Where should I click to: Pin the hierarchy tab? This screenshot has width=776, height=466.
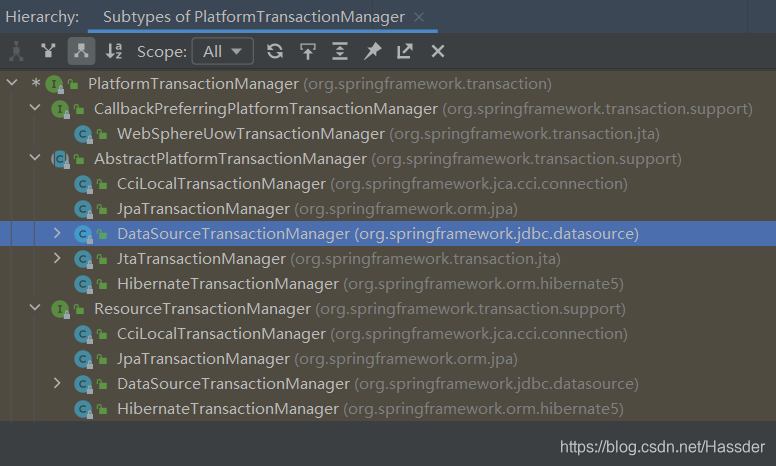(372, 51)
